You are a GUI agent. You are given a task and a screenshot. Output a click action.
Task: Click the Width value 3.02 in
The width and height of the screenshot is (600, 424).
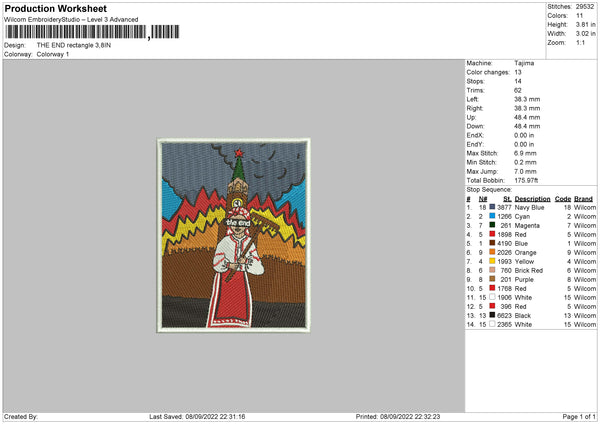[x=585, y=34]
